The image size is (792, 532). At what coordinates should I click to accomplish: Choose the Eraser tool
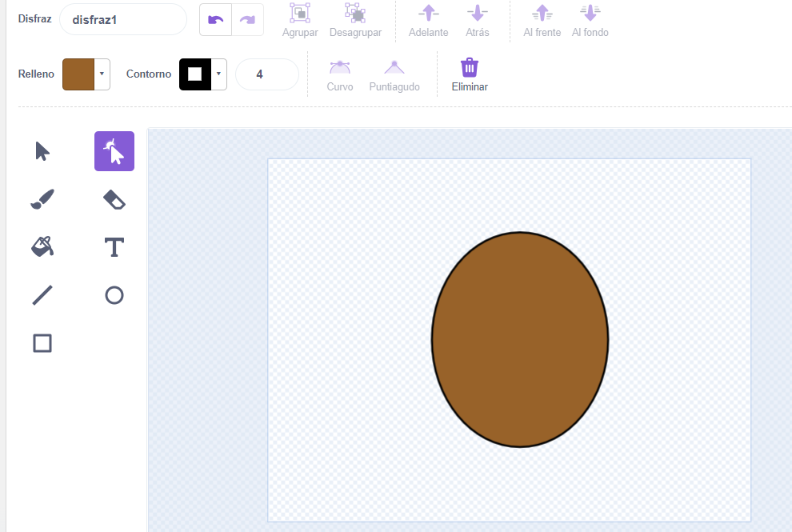(x=114, y=199)
